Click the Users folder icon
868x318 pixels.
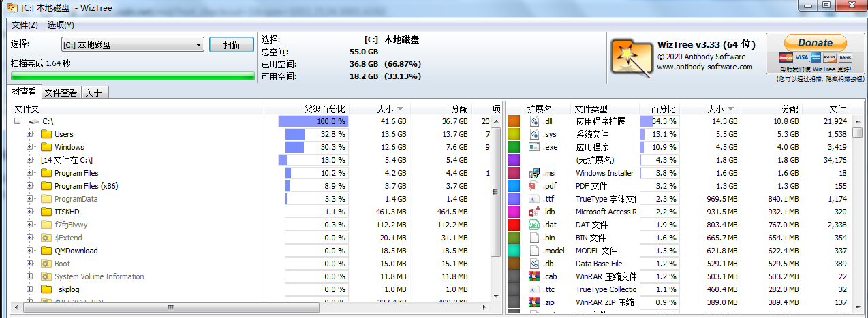pyautogui.click(x=46, y=134)
